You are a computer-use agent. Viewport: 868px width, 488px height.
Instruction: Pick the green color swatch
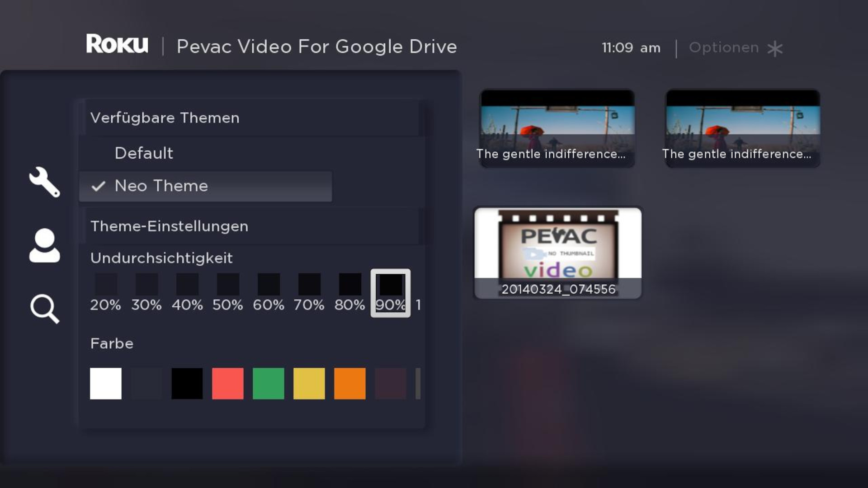269,384
